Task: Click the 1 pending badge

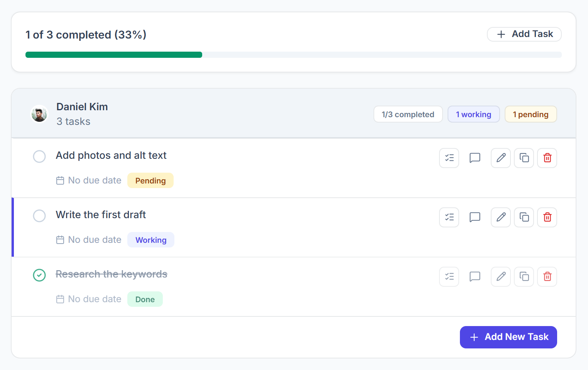Action: point(531,114)
